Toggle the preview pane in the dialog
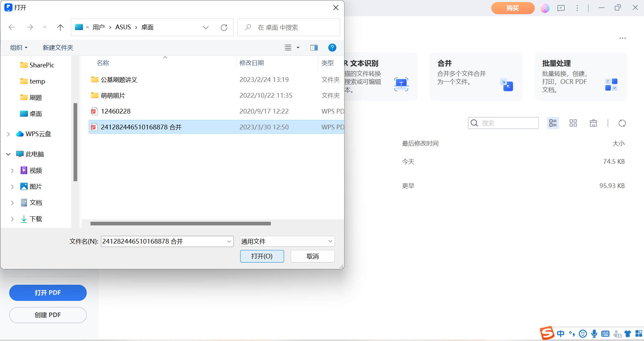644x341 pixels. pyautogui.click(x=313, y=48)
